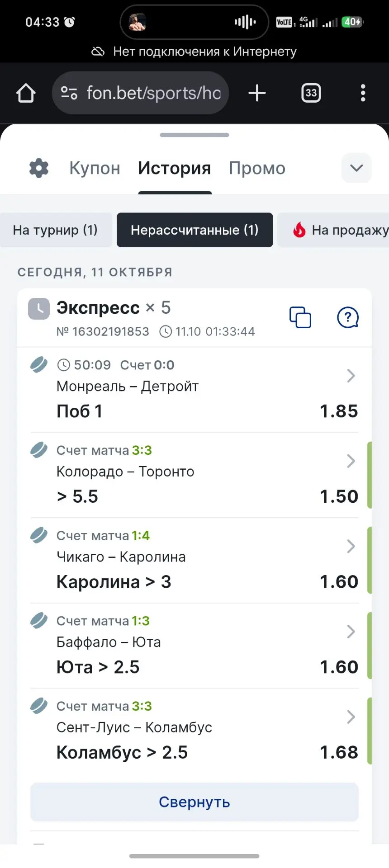Open the coupon settings gear
389x868 pixels.
tap(39, 168)
